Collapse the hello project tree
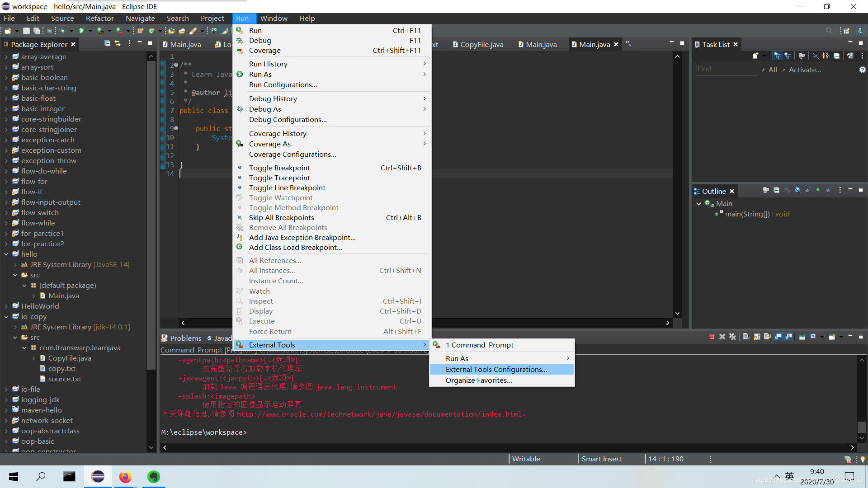 point(6,254)
